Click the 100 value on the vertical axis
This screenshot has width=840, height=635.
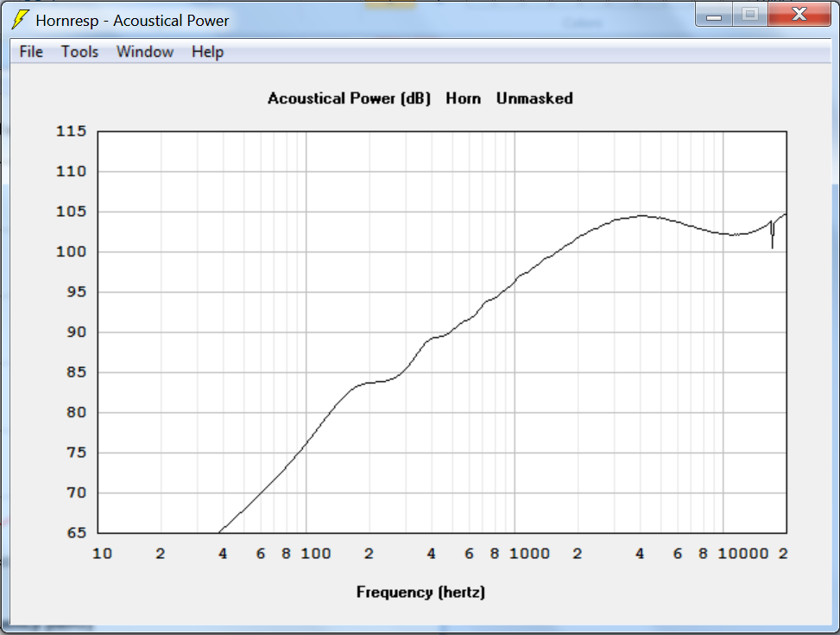[72, 251]
